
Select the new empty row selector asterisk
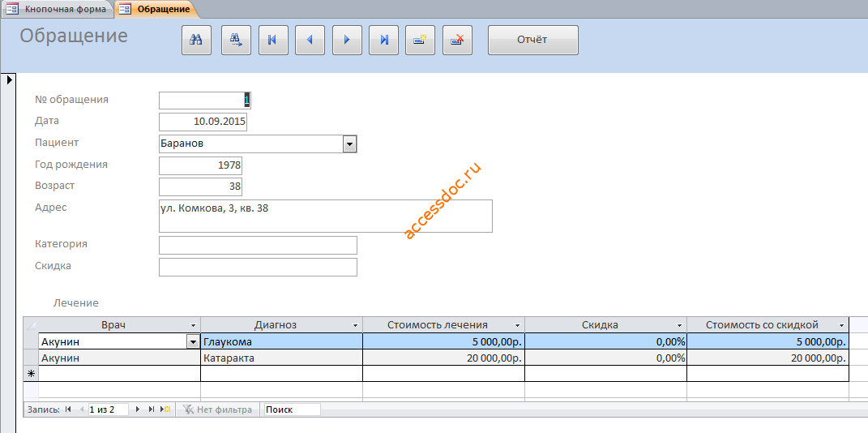31,374
